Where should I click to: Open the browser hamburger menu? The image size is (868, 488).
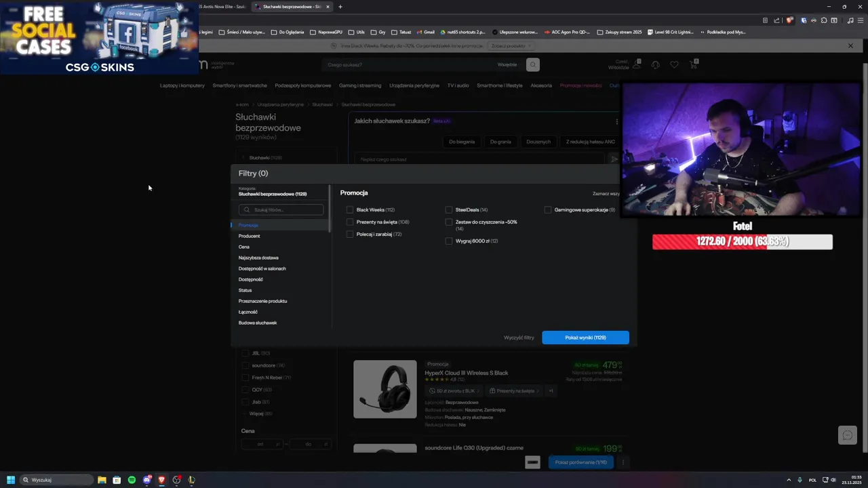coord(860,20)
